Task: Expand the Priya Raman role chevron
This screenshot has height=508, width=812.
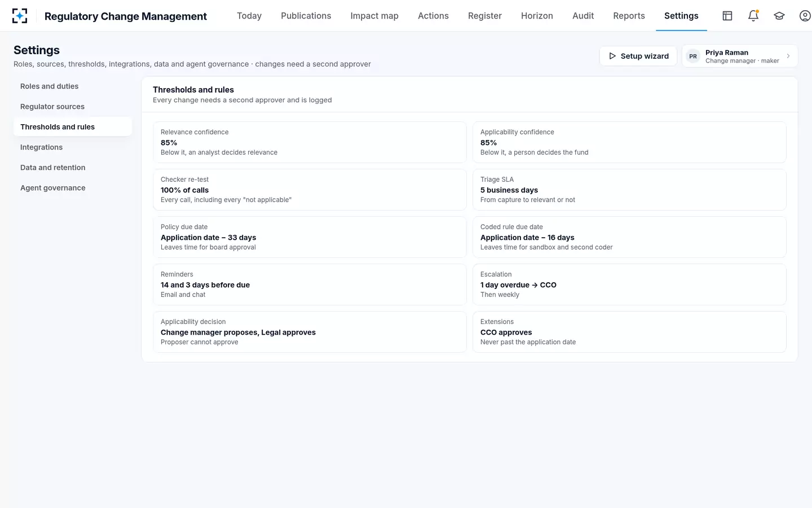Action: coord(788,56)
